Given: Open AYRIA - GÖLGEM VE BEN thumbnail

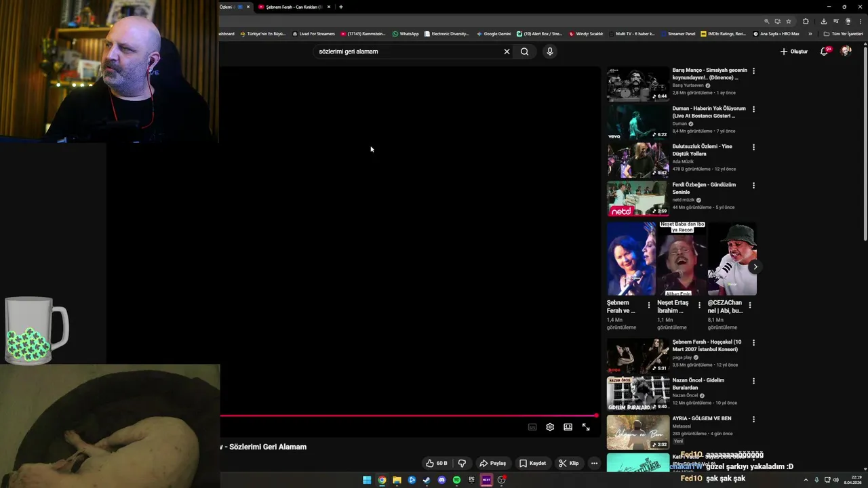Looking at the screenshot, I should point(637,432).
